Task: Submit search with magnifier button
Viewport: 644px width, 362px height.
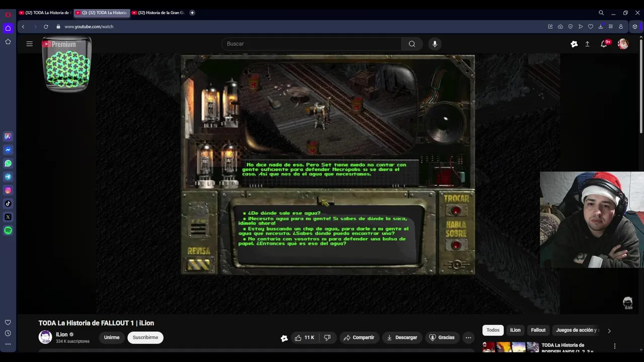Action: click(412, 44)
